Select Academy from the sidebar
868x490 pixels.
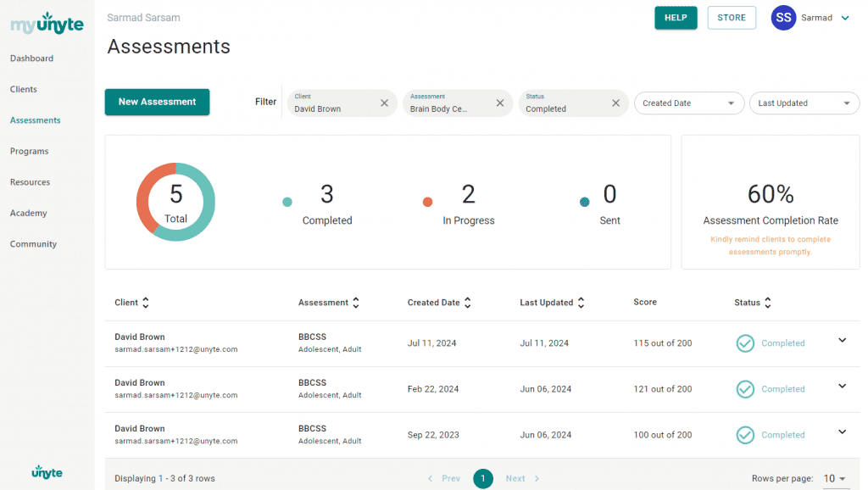click(27, 213)
